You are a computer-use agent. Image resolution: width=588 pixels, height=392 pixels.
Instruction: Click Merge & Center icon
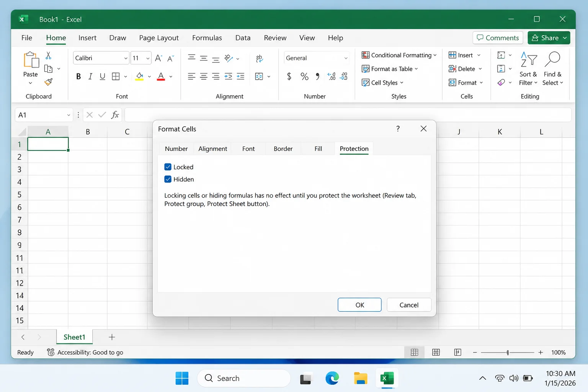pos(259,77)
